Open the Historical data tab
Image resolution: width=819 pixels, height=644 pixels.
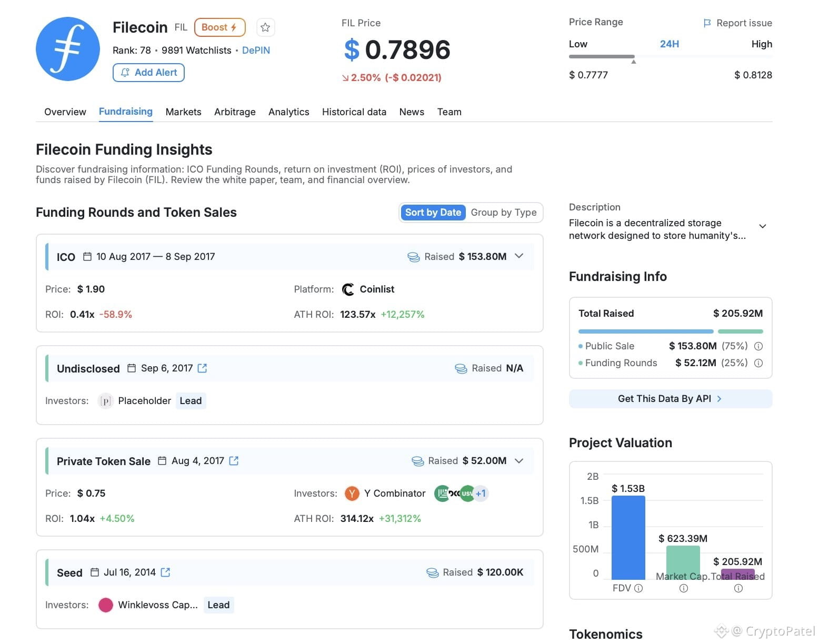(354, 112)
